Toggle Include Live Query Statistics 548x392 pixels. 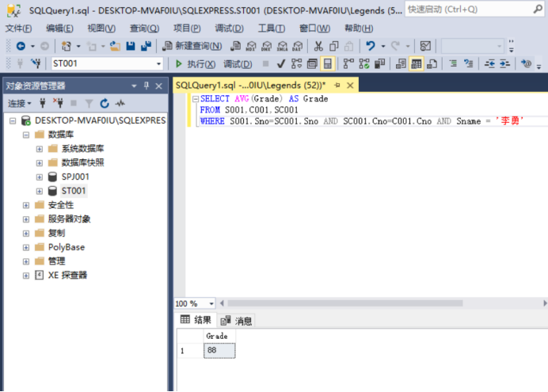pyautogui.click(x=363, y=64)
